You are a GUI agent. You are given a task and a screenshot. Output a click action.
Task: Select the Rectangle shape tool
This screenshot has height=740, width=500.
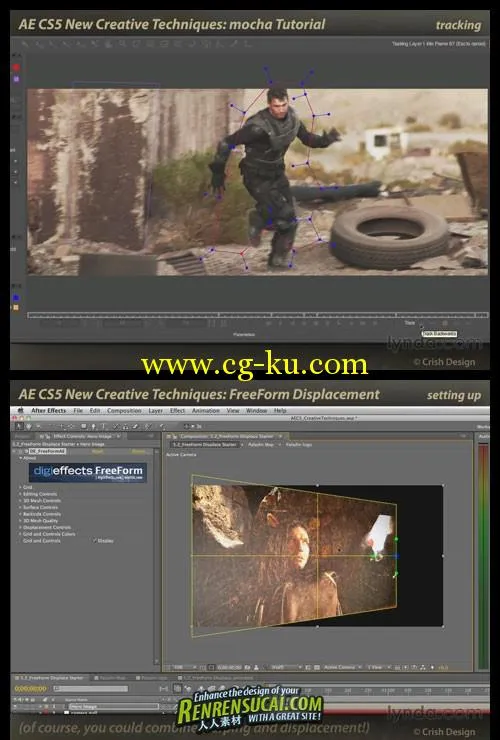[84, 427]
